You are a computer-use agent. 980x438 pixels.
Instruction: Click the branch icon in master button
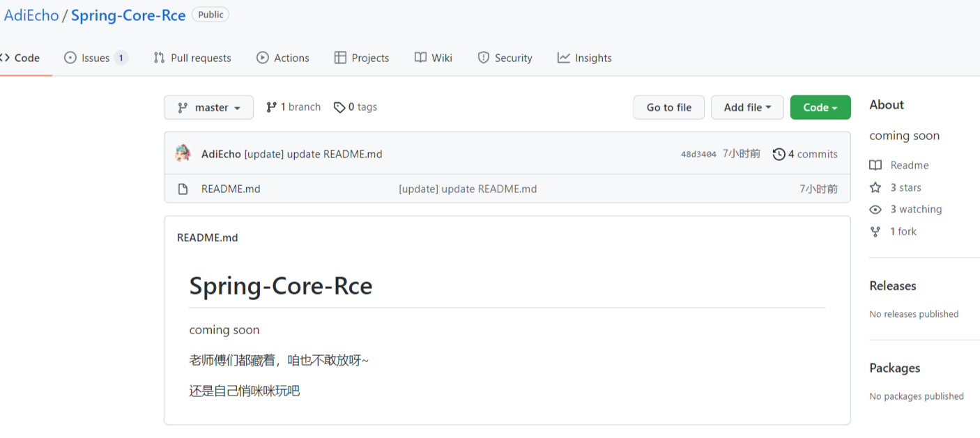(x=183, y=107)
